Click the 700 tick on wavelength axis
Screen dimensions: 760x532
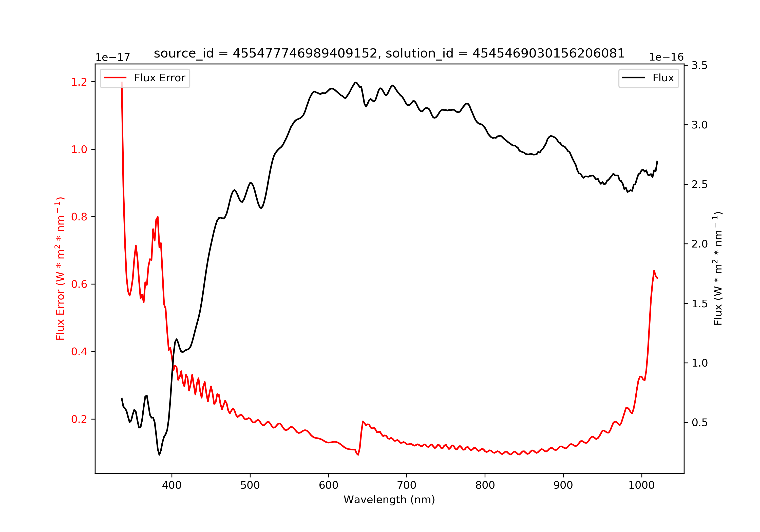point(407,485)
